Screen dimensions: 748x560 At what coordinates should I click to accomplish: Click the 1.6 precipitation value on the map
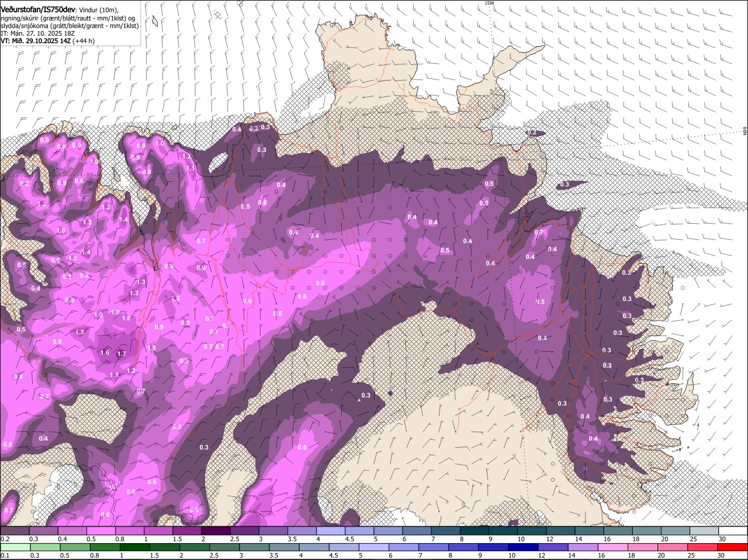coord(105,352)
